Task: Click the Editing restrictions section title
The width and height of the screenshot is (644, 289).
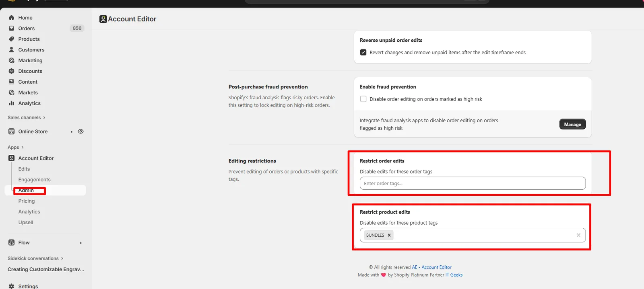Action: pos(252,161)
